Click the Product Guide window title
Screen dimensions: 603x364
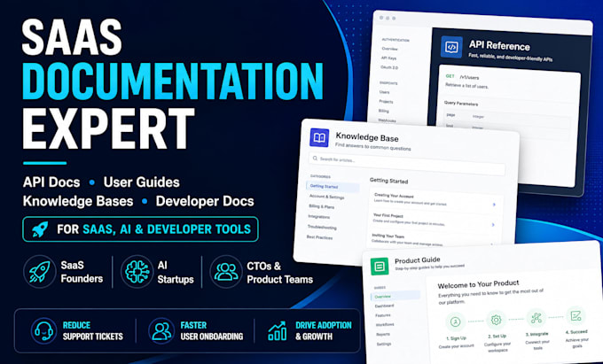tap(418, 260)
